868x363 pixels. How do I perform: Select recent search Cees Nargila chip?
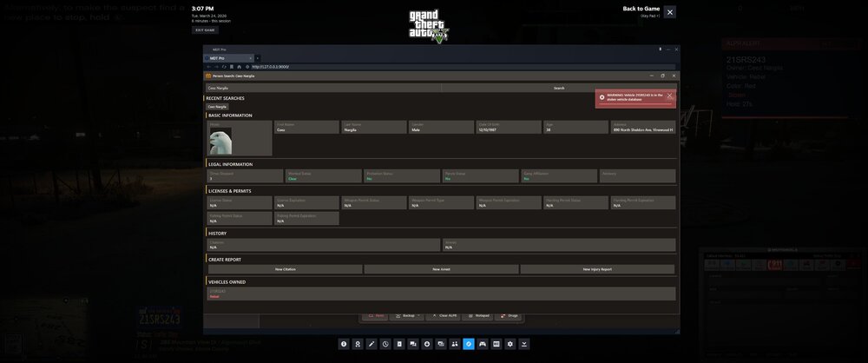(218, 107)
